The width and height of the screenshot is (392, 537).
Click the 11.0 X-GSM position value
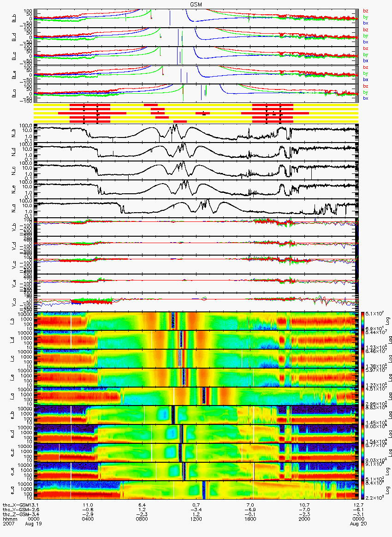pyautogui.click(x=88, y=505)
